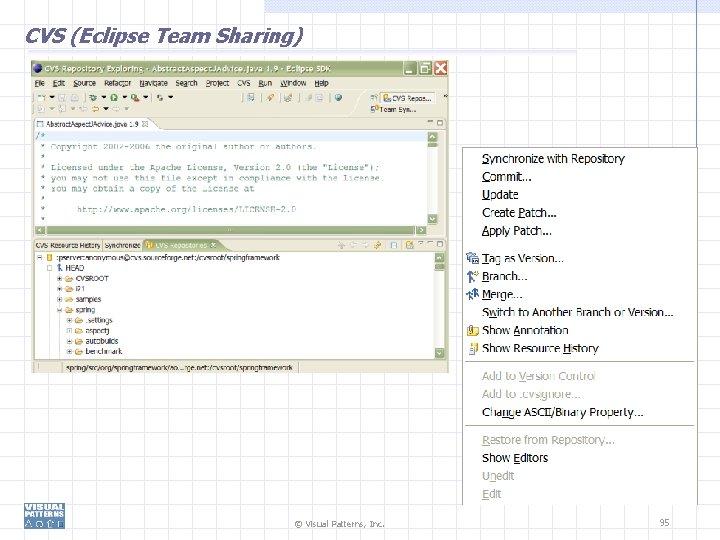Select Show Editors menu entry
Image resolution: width=720 pixels, height=540 pixels.
pos(515,458)
